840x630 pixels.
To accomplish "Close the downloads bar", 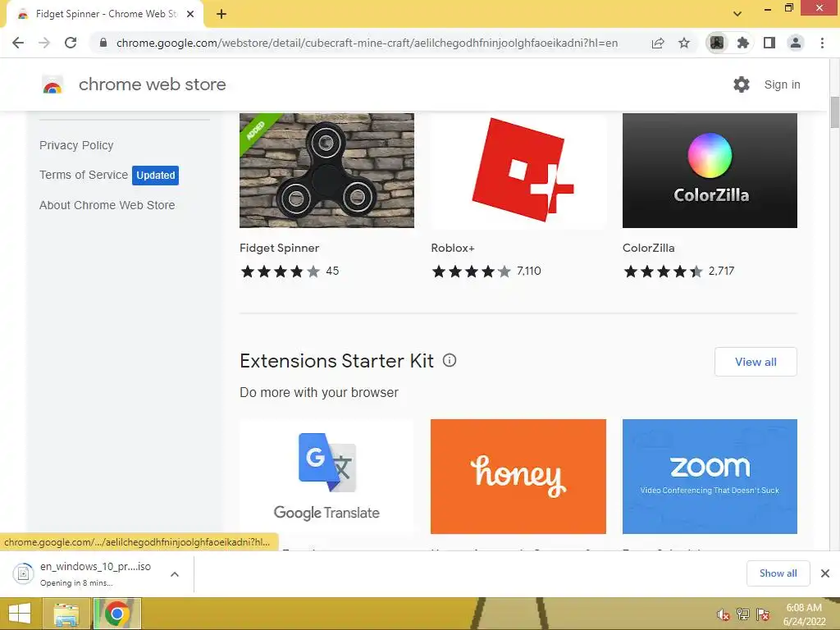I will coord(825,573).
